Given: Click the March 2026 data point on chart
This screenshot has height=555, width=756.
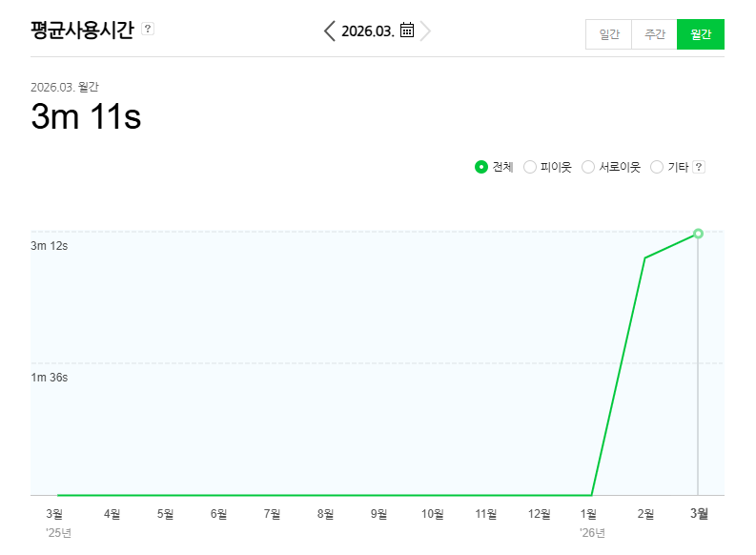Looking at the screenshot, I should point(698,234).
